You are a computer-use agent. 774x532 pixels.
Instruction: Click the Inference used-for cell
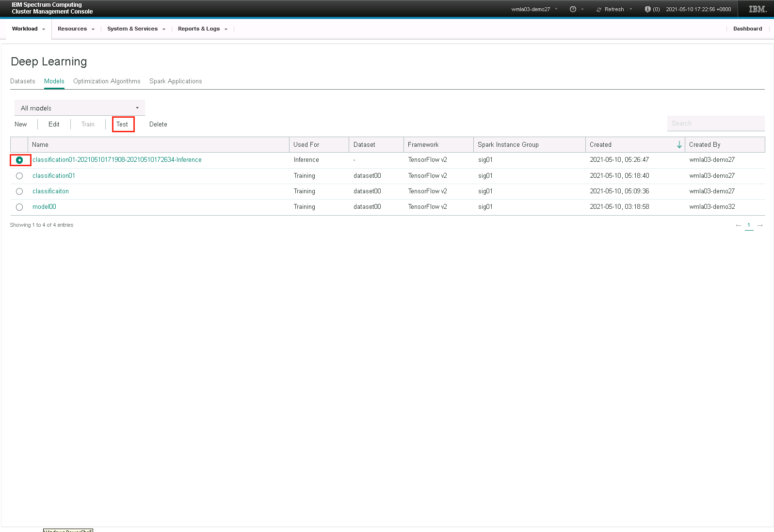pyautogui.click(x=306, y=159)
